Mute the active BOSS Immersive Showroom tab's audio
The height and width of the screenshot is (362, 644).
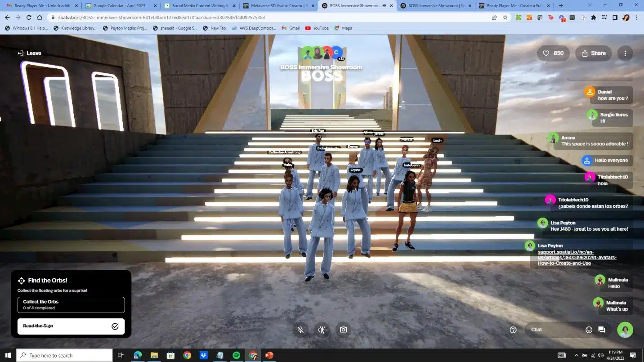[384, 5]
